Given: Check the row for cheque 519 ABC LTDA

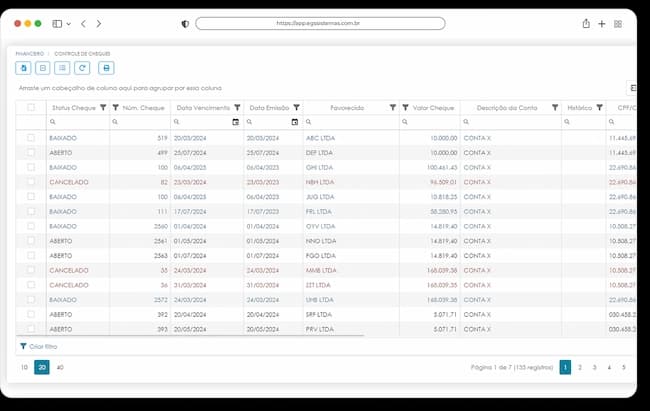Looking at the screenshot, I should tap(31, 138).
